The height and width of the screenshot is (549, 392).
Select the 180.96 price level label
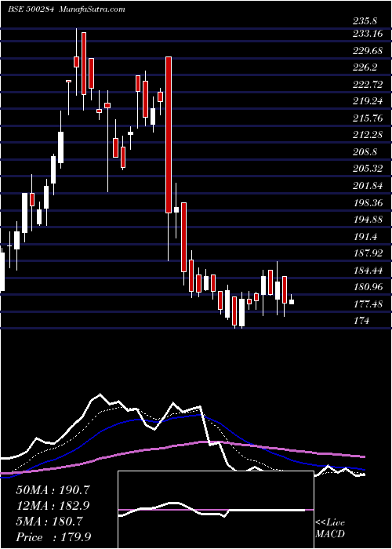[x=367, y=287]
